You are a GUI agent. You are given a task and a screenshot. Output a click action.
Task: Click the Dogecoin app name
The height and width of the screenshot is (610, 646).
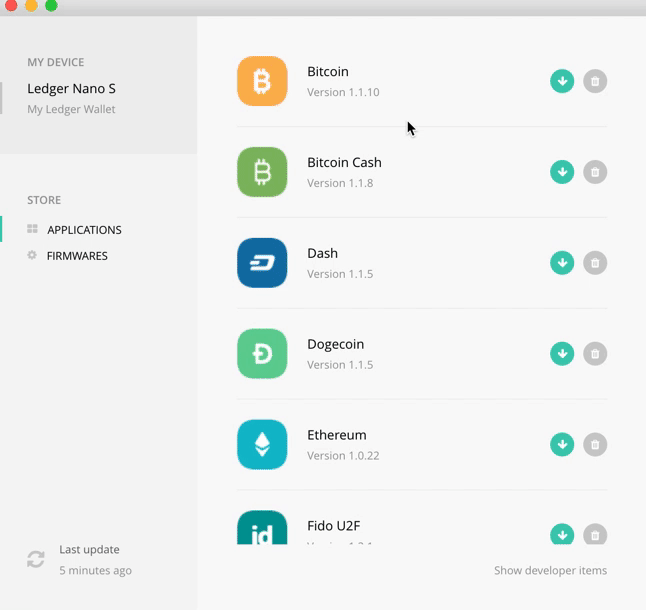(336, 344)
